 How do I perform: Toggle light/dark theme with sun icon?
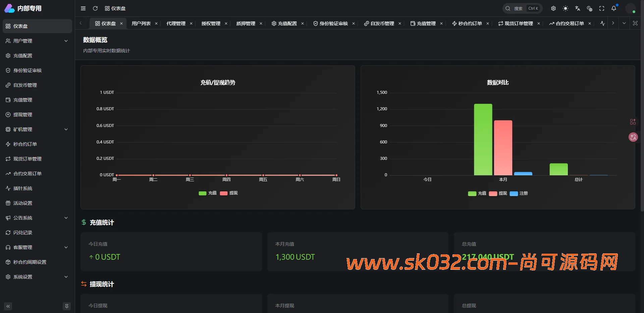(x=566, y=8)
